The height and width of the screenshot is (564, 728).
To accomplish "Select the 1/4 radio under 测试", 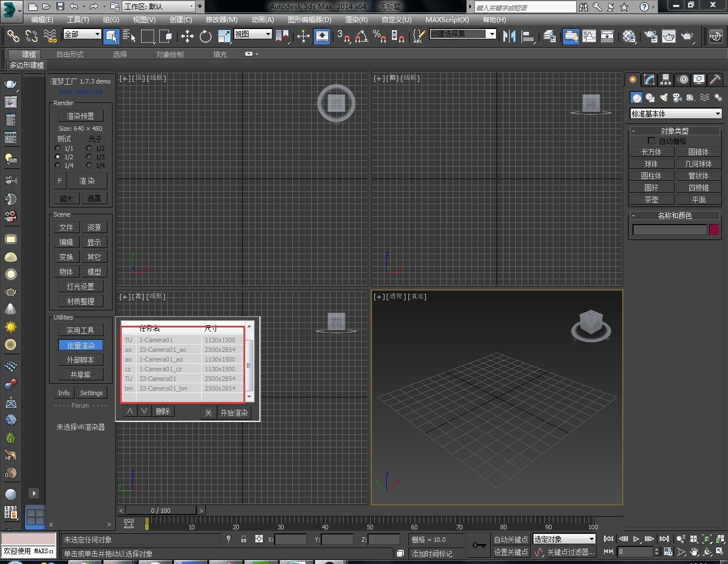I will click(57, 165).
